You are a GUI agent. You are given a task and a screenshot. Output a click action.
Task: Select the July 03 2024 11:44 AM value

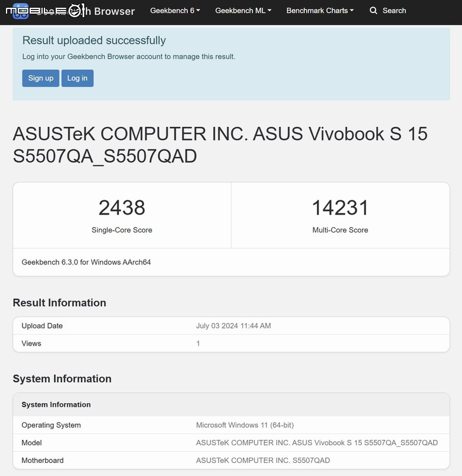233,326
